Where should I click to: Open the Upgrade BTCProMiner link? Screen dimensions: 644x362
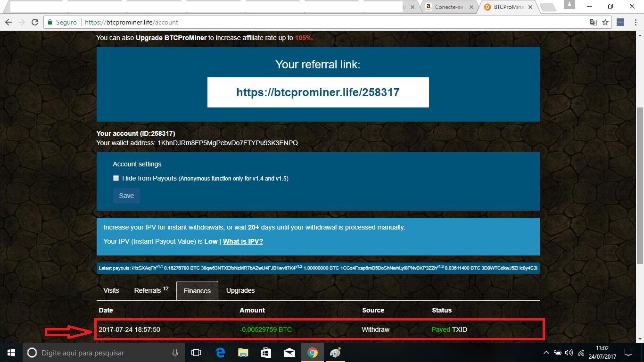point(171,38)
